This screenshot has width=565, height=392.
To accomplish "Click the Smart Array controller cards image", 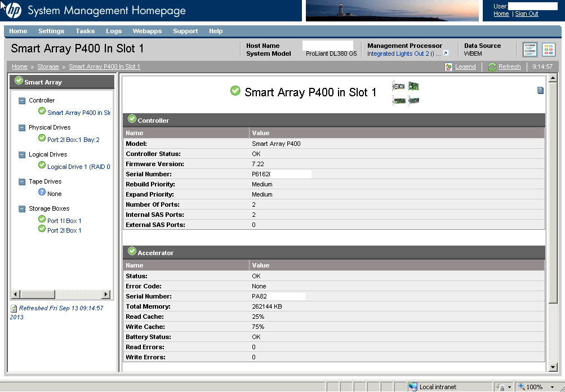I will 406,93.
